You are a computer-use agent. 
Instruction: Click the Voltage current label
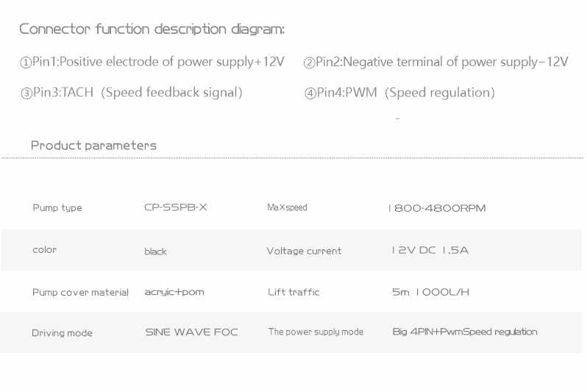(304, 251)
